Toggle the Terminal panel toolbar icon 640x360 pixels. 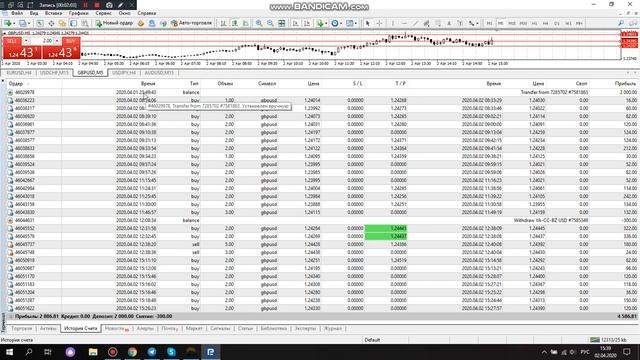pos(73,23)
